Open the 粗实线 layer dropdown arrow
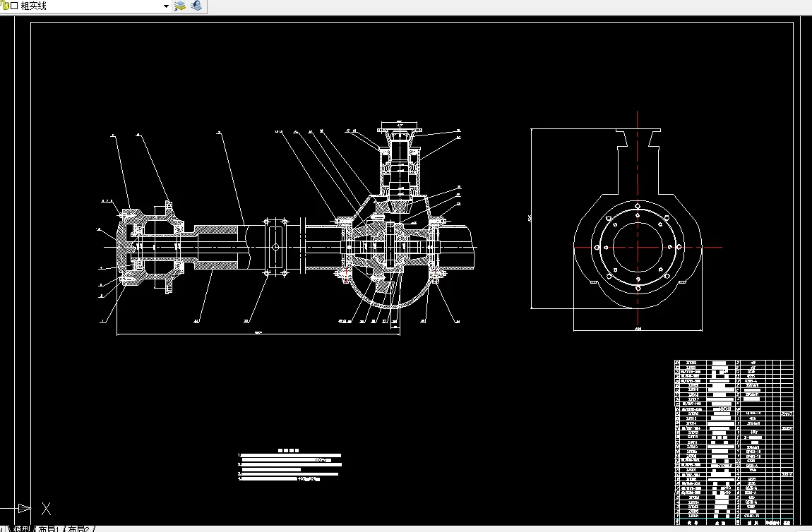The width and height of the screenshot is (812, 532). pos(166,6)
